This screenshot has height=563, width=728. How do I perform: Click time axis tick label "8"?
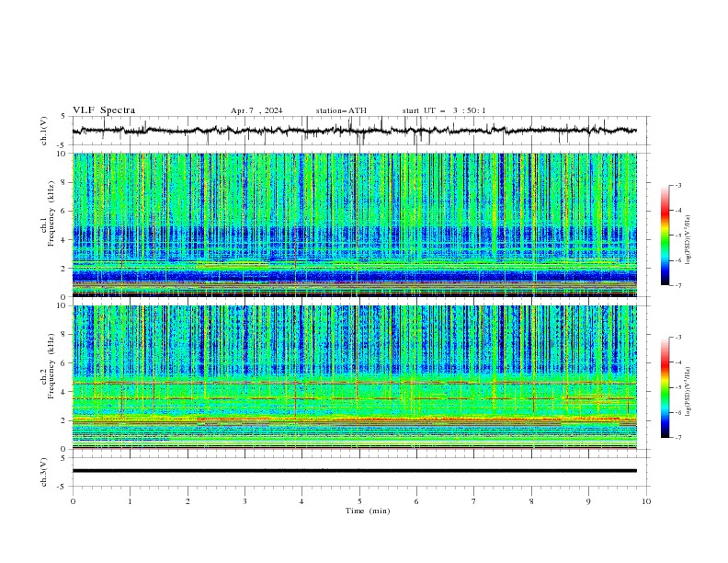point(531,501)
